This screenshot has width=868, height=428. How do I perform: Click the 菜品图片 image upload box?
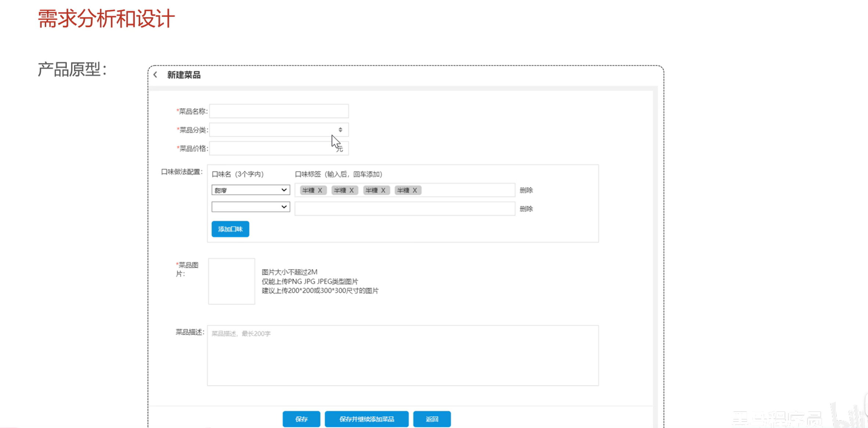(231, 281)
